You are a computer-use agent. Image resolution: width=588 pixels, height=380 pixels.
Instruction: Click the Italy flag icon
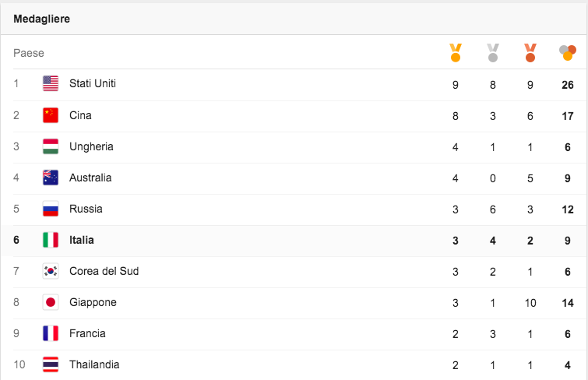51,240
